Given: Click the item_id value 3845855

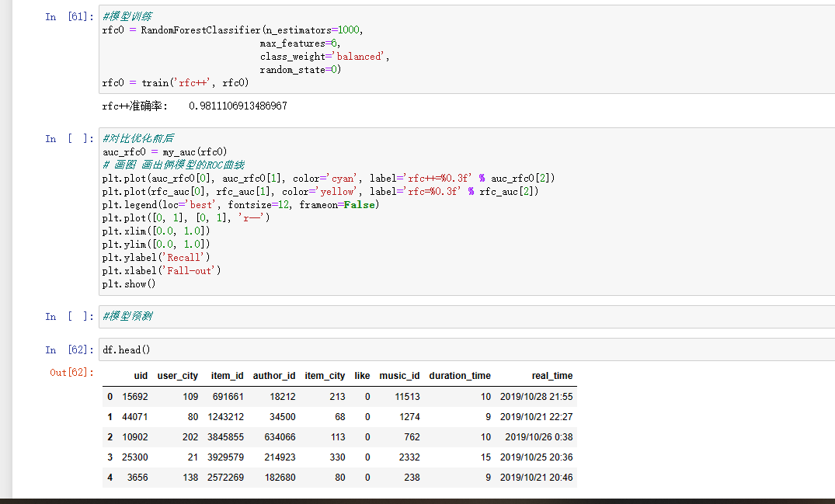Looking at the screenshot, I should pos(225,436).
